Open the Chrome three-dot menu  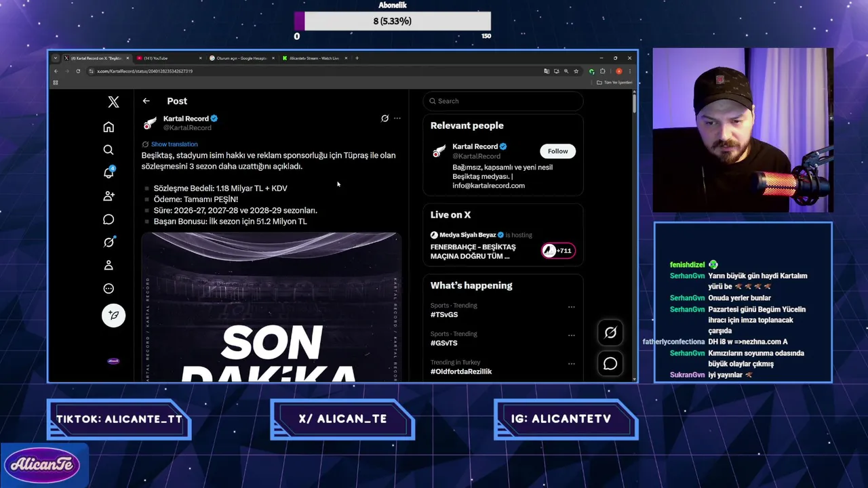coord(629,71)
